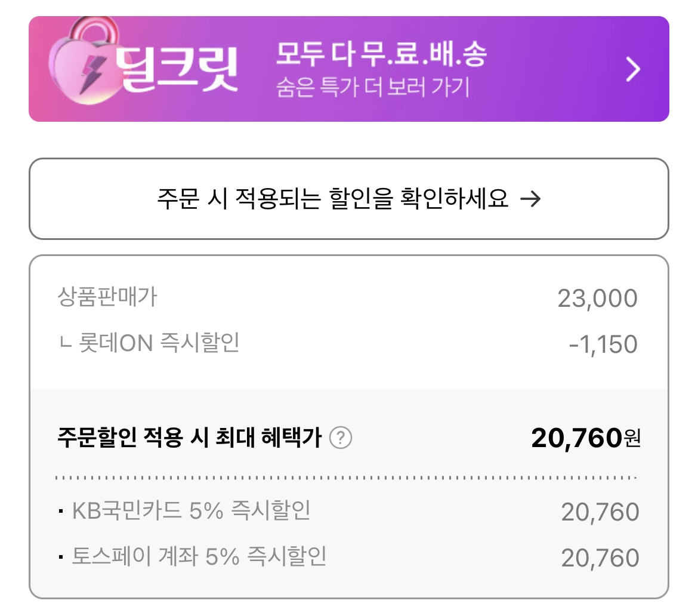This screenshot has height=616, width=698.
Task: Select the 롯데ON 즉시할인 row label
Action: 159,343
